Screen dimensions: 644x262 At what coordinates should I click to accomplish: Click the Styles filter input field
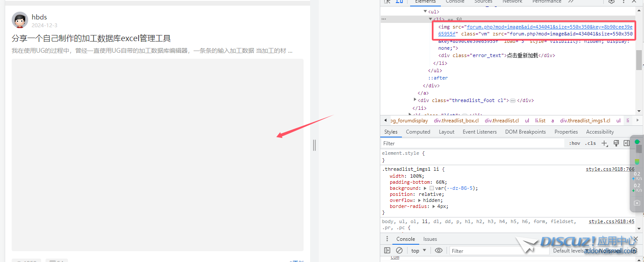pos(472,143)
